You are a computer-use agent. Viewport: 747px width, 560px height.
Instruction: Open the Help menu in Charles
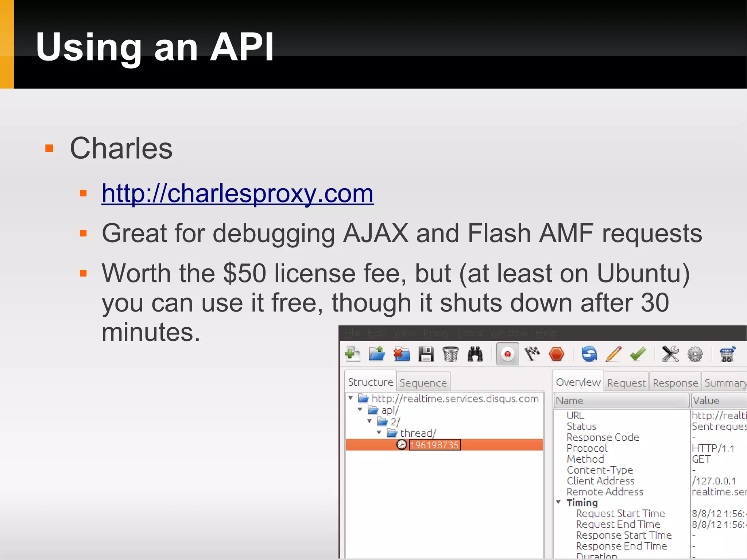tap(546, 333)
